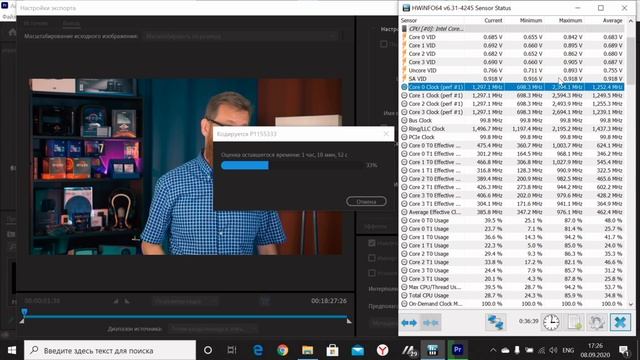Click the Отмена button in encoding dialog
This screenshot has height=360, width=640.
366,202
